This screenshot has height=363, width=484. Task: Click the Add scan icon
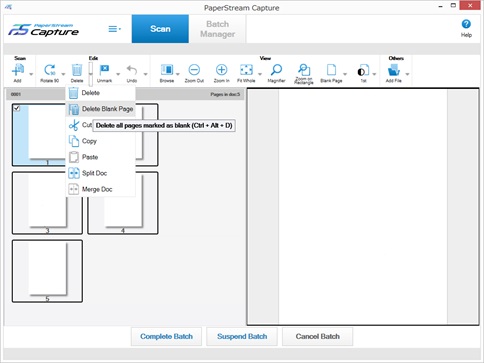click(18, 70)
